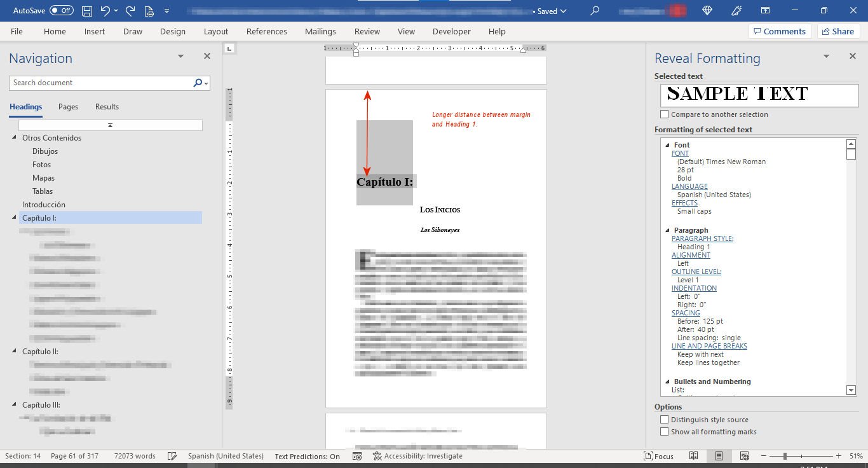Open the Comments button
868x468 pixels.
click(x=780, y=31)
